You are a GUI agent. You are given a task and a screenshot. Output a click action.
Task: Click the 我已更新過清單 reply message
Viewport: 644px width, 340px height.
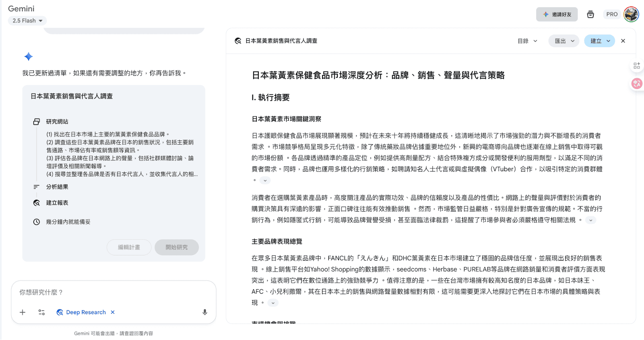104,73
